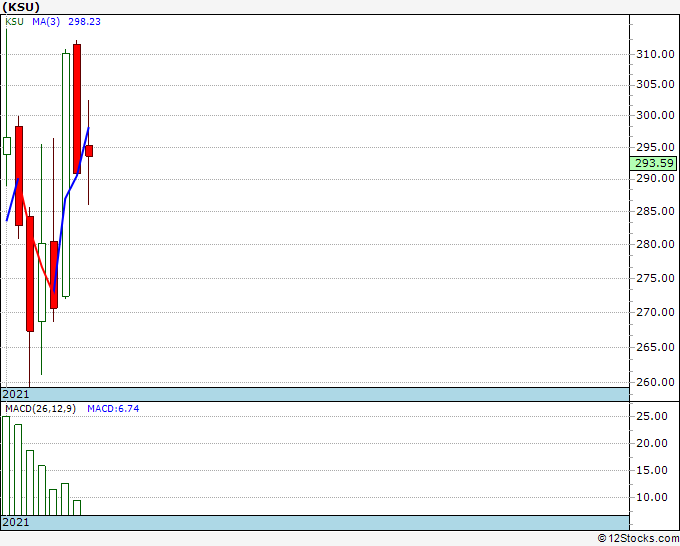Click the 290.00 price axis label
The image size is (680, 546).
click(x=655, y=178)
